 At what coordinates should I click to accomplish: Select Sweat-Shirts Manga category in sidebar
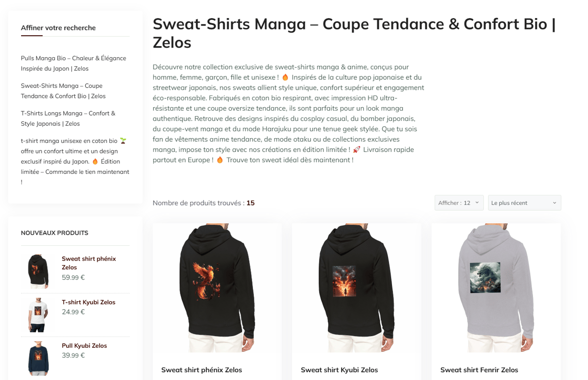click(x=63, y=91)
